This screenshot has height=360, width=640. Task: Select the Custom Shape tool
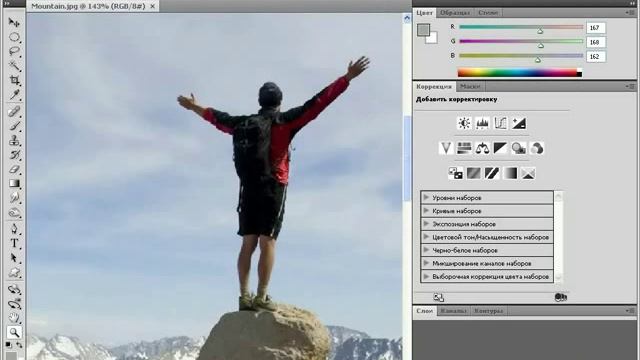click(14, 272)
